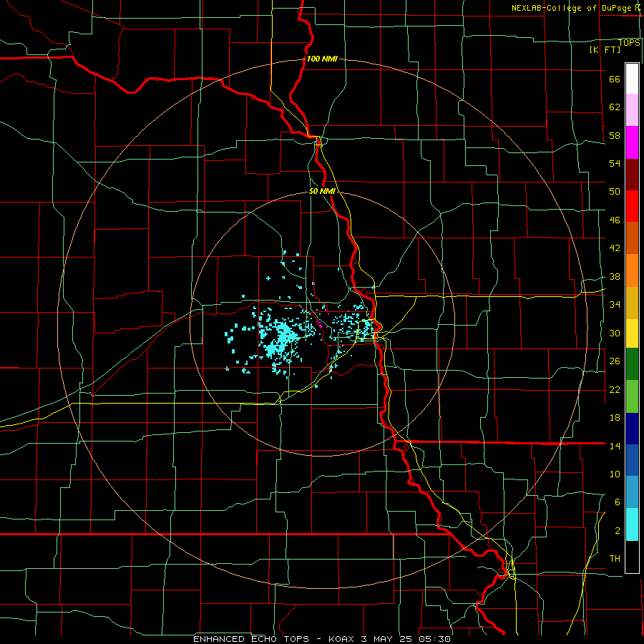The image size is (644, 644).
Task: Click the legend value "42"
Action: pyautogui.click(x=615, y=248)
